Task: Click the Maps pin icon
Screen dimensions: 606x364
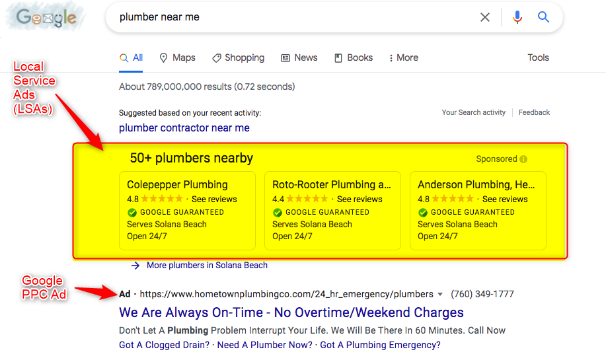Action: [x=163, y=58]
